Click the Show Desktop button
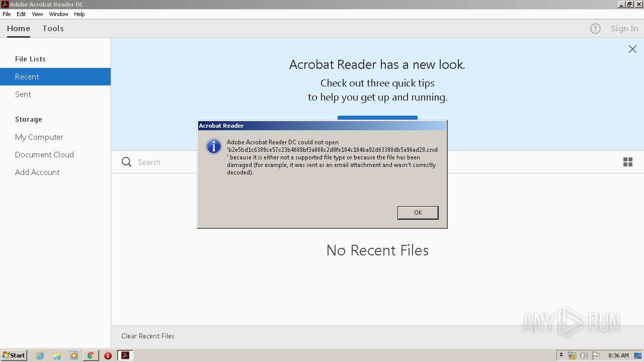This screenshot has height=362, width=644. pos(638,355)
